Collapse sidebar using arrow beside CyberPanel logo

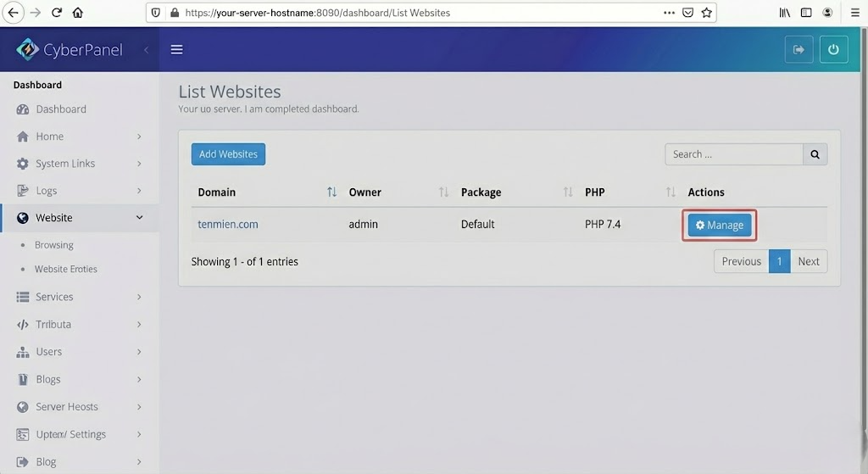point(146,50)
